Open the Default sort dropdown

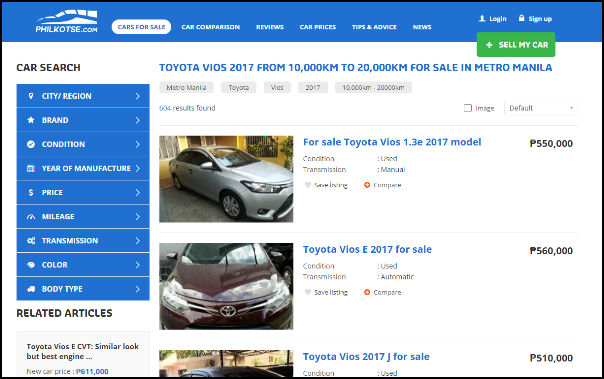pyautogui.click(x=541, y=108)
